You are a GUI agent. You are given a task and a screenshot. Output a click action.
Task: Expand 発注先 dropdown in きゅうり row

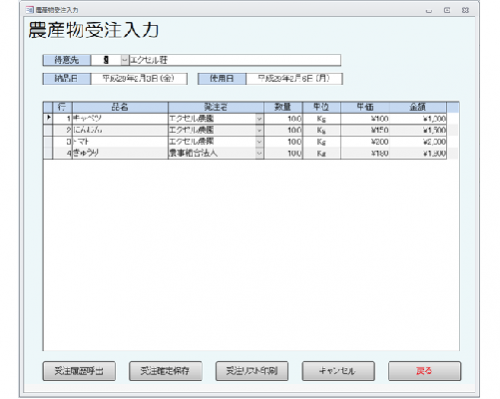click(260, 153)
